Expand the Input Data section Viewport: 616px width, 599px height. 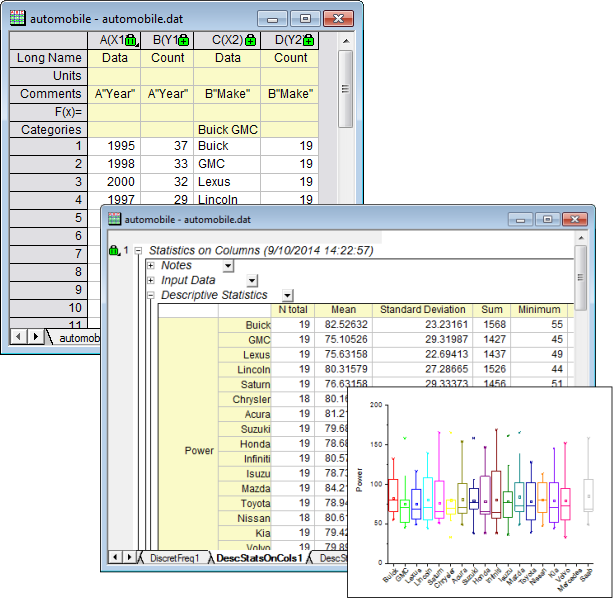[150, 280]
